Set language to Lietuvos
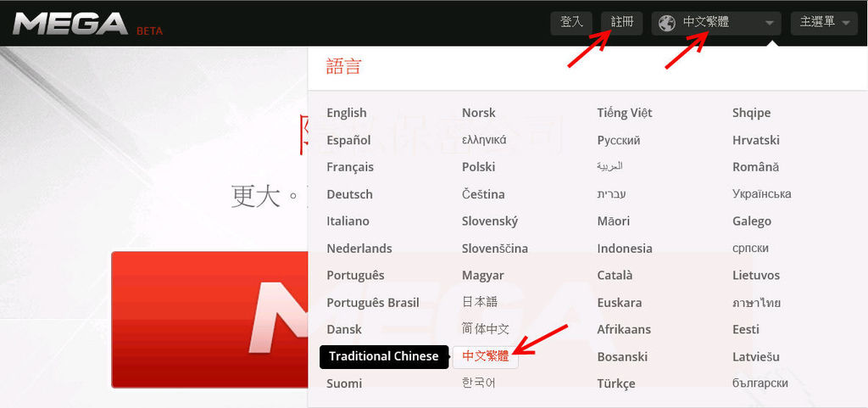 click(x=755, y=276)
